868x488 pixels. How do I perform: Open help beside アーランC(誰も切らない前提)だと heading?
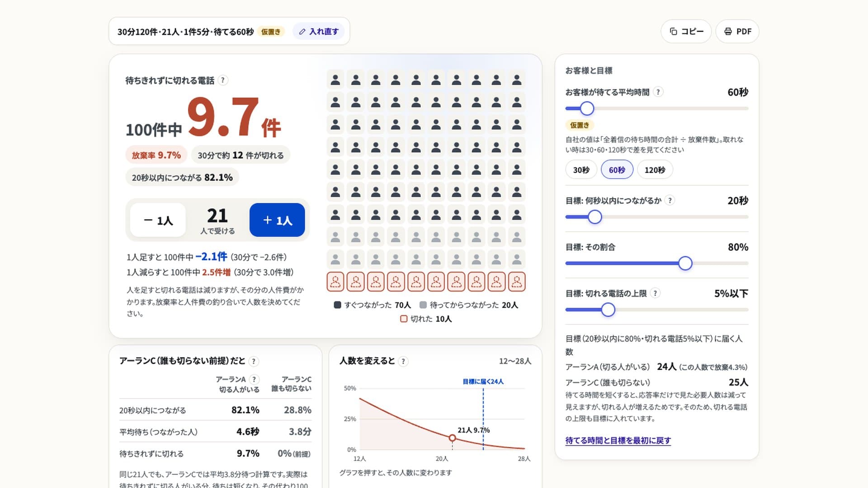(x=254, y=361)
